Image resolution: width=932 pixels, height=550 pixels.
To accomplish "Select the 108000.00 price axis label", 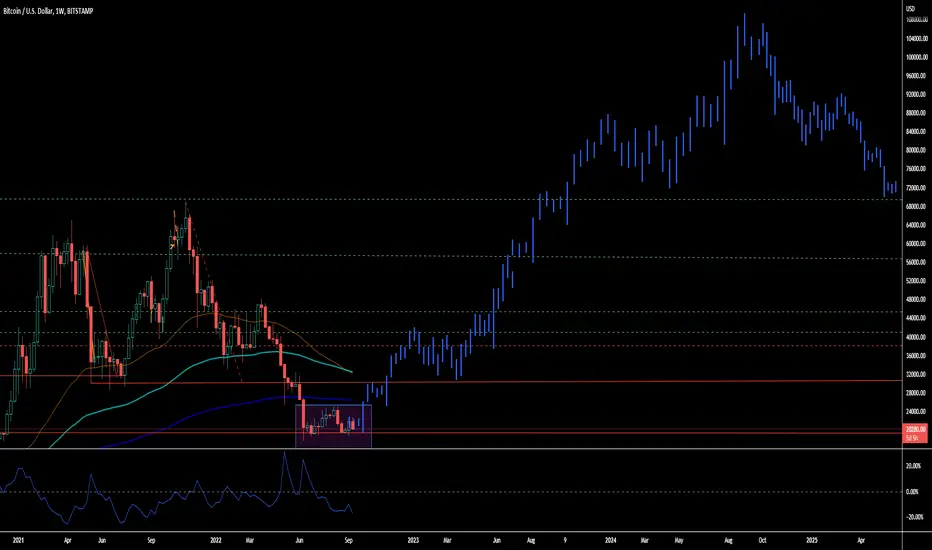I will click(x=917, y=20).
